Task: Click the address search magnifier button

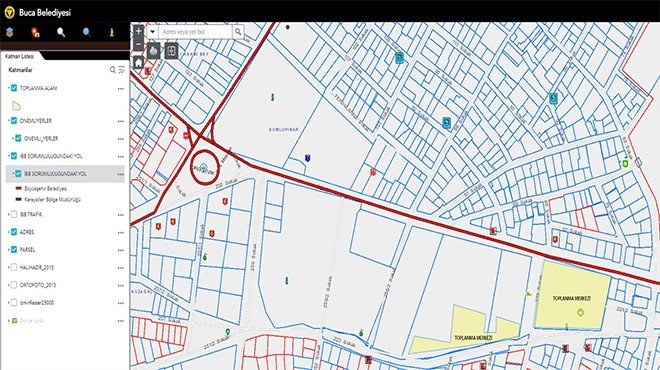Action: tap(238, 32)
